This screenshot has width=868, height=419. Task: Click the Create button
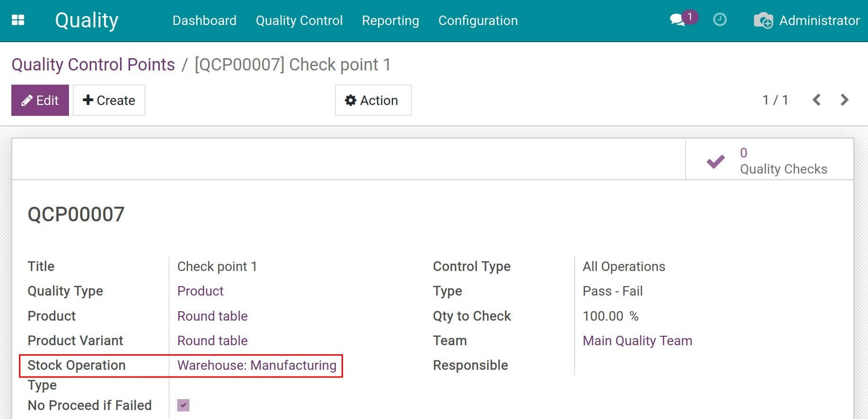pyautogui.click(x=109, y=100)
